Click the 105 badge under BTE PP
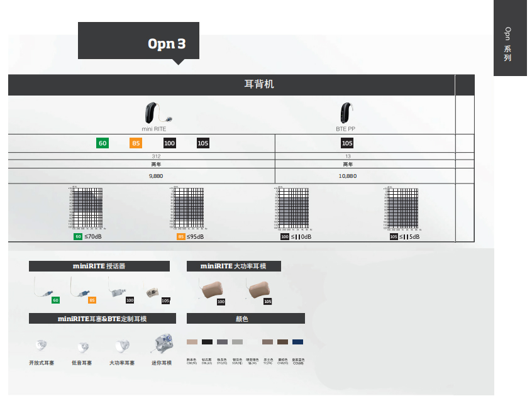Viewport: 532px width, 401px height. (346, 143)
